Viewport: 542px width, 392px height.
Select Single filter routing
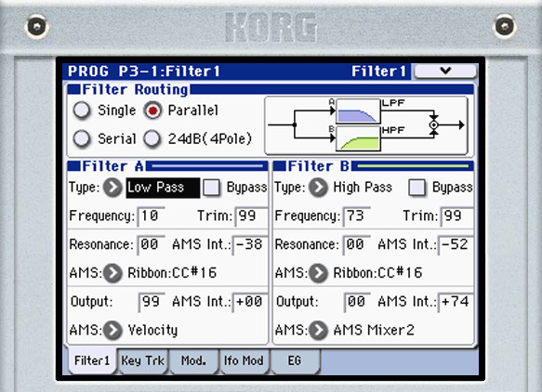[x=82, y=111]
